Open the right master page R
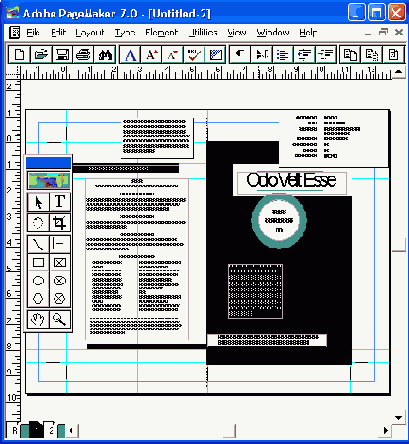 [14, 430]
